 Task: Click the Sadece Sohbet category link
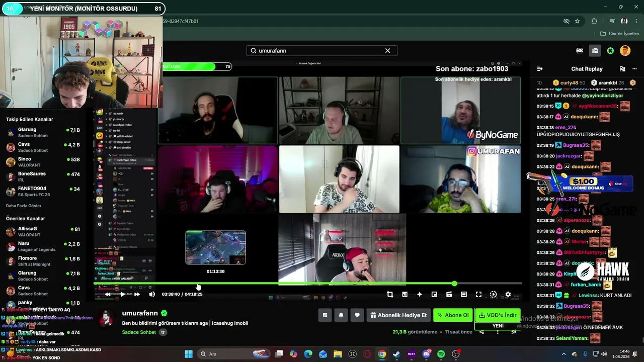pos(139,332)
